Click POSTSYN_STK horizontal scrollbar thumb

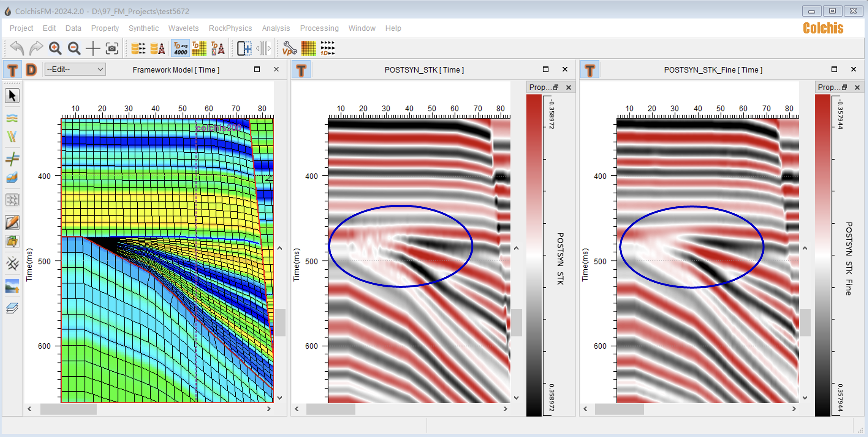pyautogui.click(x=331, y=409)
